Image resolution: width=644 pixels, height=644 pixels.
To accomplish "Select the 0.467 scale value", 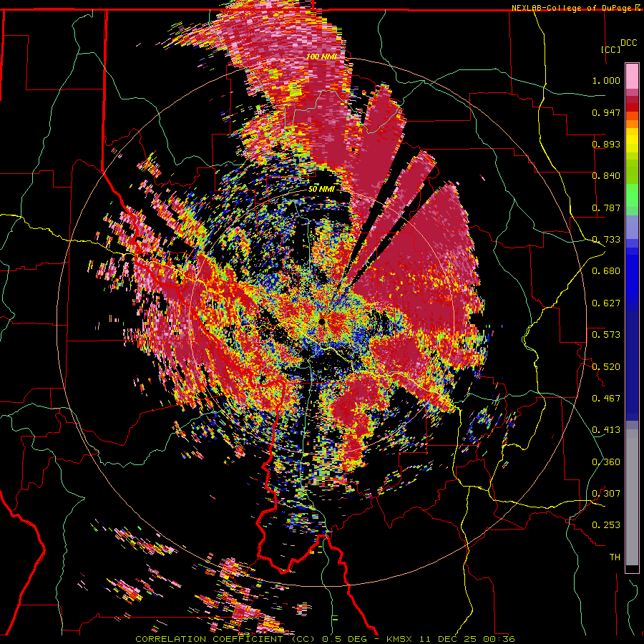I will pos(606,398).
